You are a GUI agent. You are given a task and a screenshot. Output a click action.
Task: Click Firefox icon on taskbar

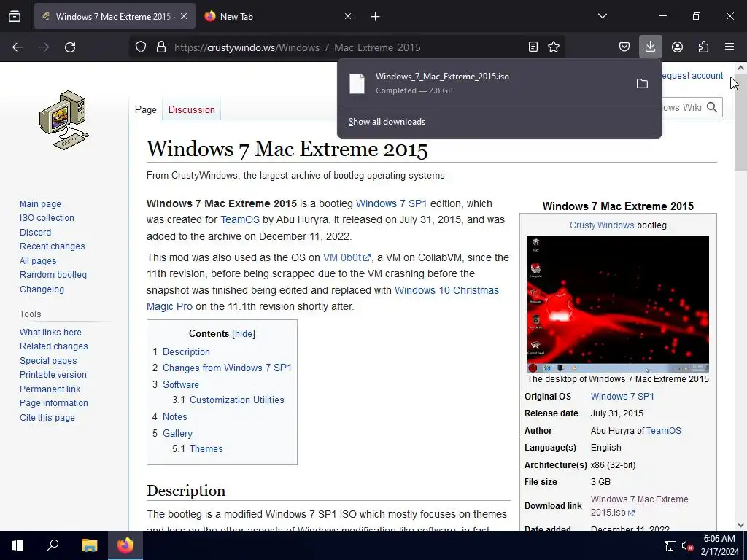point(125,545)
